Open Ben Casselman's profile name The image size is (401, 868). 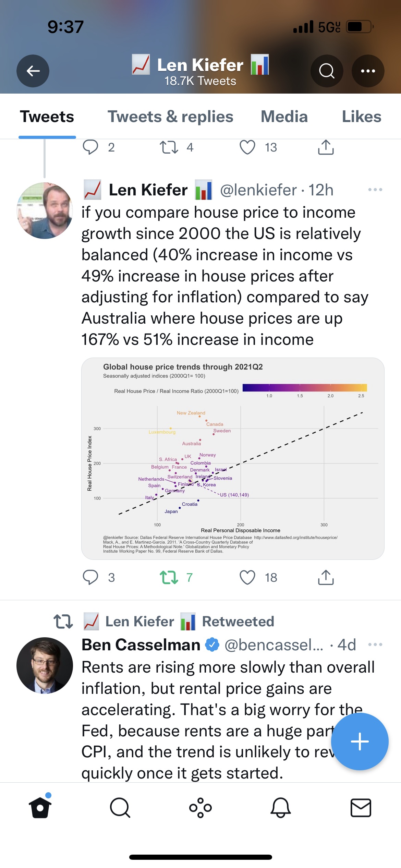pos(141,645)
